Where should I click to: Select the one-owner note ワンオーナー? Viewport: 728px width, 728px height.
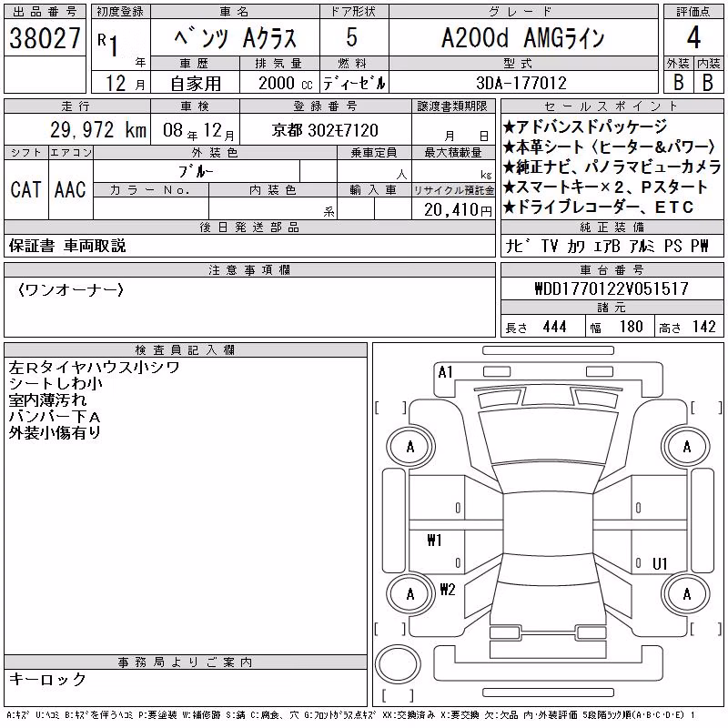click(x=71, y=290)
